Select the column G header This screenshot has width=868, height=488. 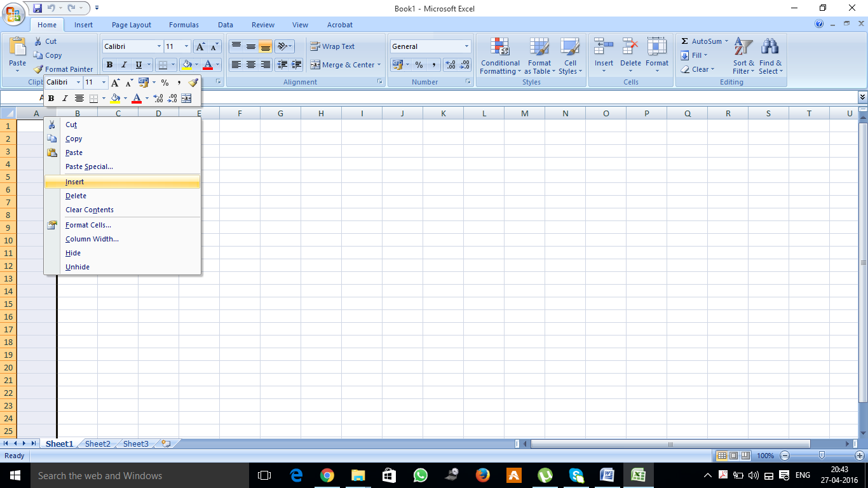[280, 114]
